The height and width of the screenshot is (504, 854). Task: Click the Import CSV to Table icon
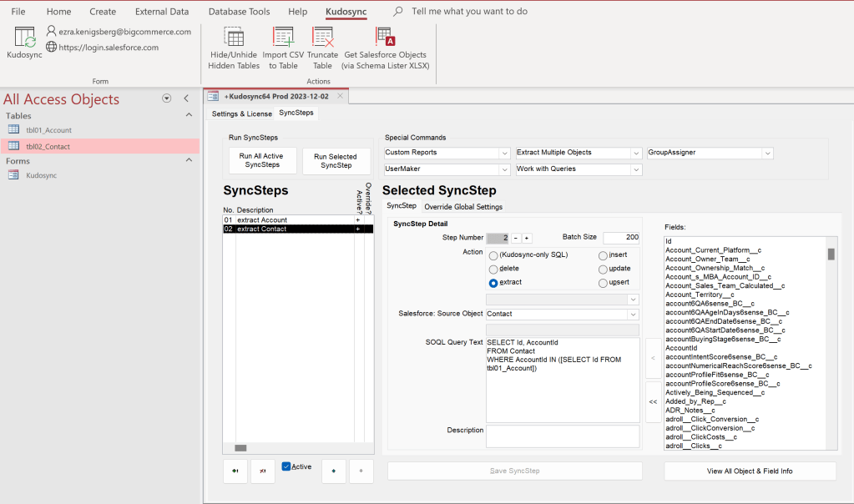click(283, 38)
